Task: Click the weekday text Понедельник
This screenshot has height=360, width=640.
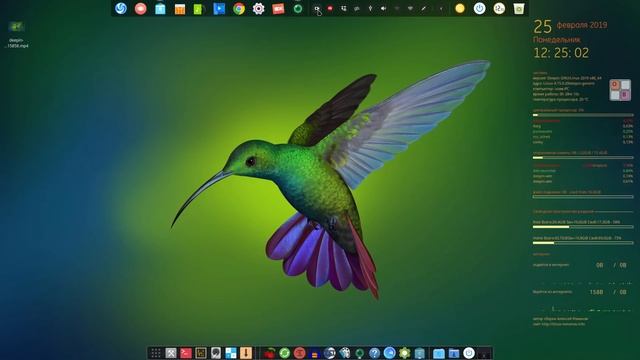Action: click(556, 40)
